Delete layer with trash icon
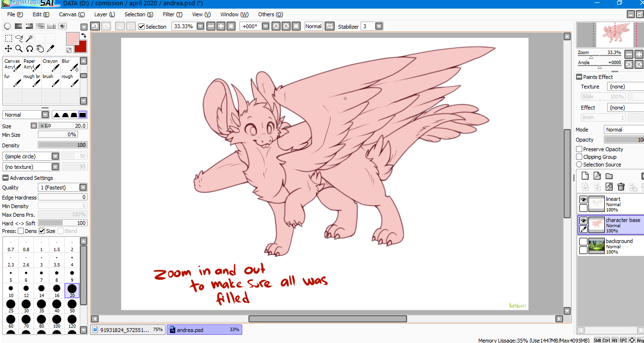 coord(621,187)
